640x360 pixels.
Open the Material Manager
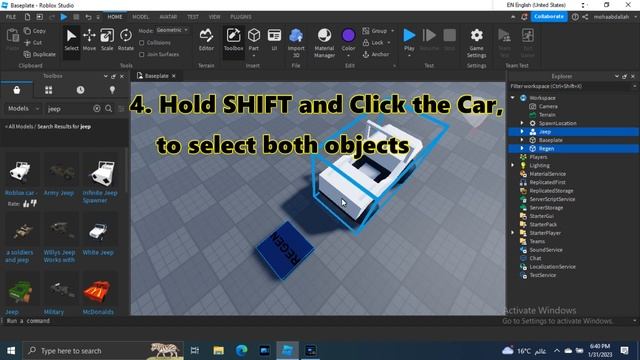(x=324, y=43)
